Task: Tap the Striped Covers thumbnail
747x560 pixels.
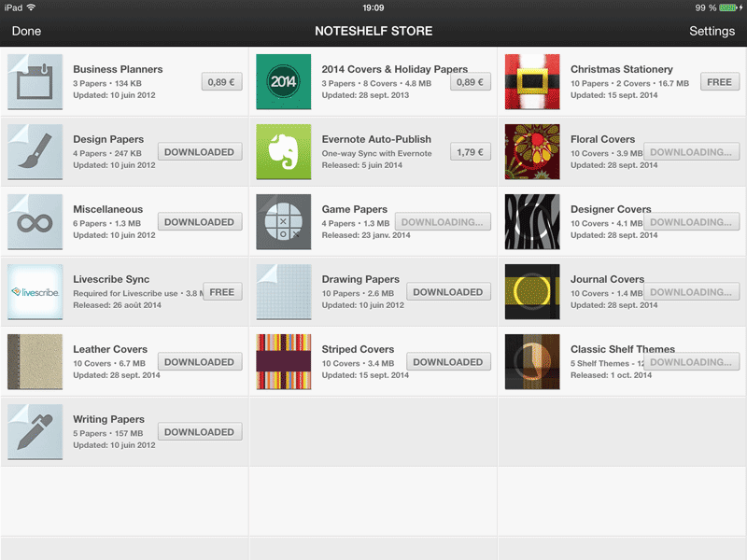Action: pyautogui.click(x=284, y=362)
